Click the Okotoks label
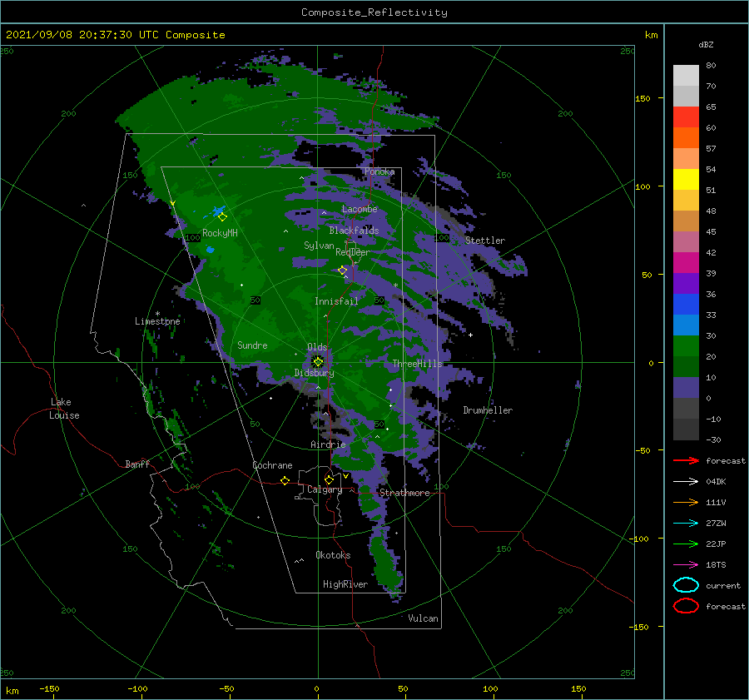 [333, 555]
